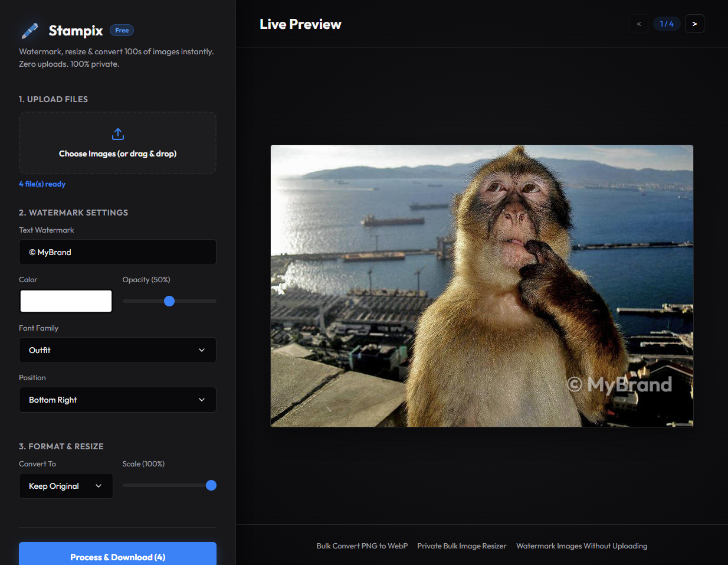The width and height of the screenshot is (728, 565).
Task: Open the Bulk Convert PNG to WebP link
Action: point(362,546)
